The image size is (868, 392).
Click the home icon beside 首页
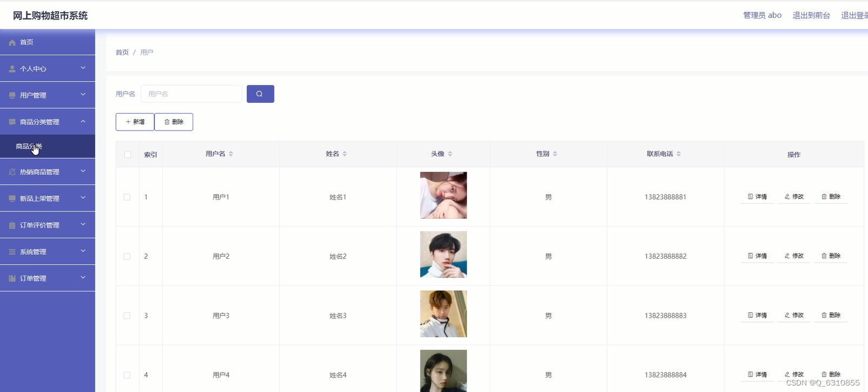click(12, 42)
